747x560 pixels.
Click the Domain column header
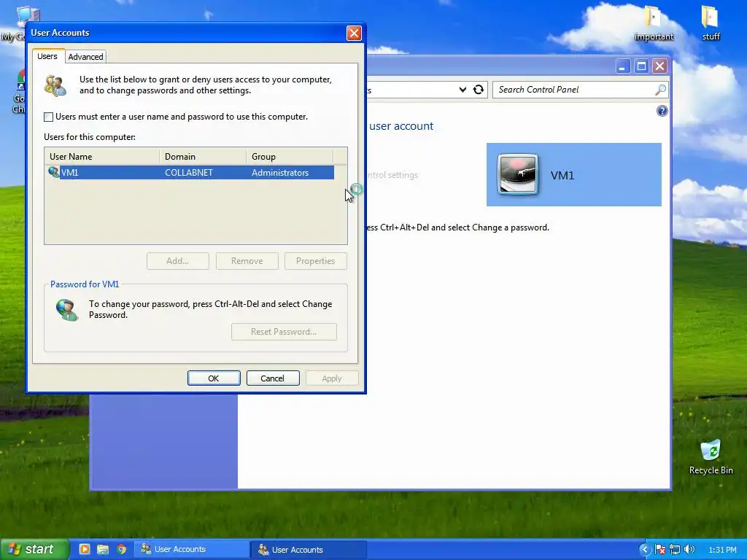tap(203, 156)
